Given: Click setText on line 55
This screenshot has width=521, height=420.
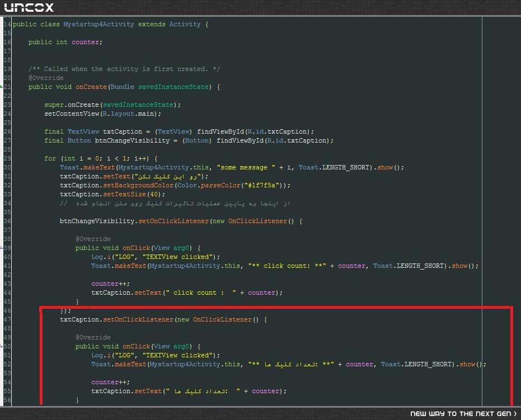Looking at the screenshot, I should pyautogui.click(x=148, y=391).
